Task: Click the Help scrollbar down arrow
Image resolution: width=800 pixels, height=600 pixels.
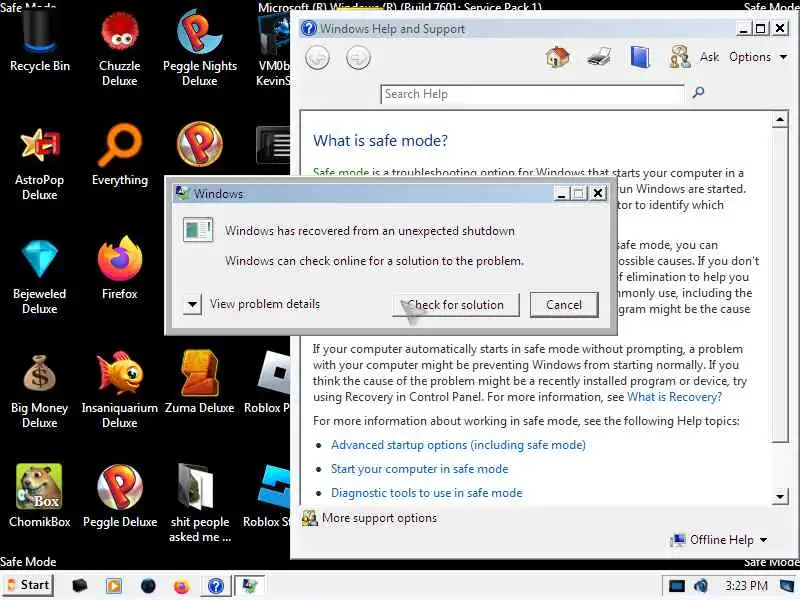Action: pyautogui.click(x=780, y=496)
